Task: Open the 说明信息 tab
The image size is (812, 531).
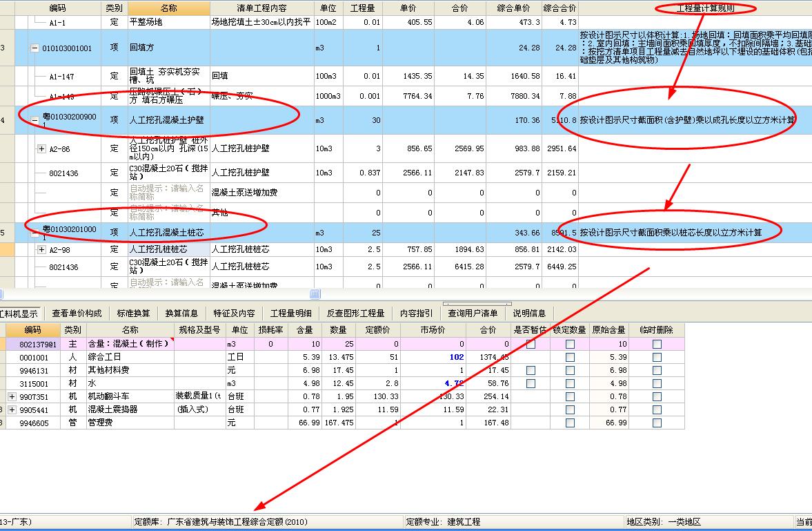Action: click(528, 313)
